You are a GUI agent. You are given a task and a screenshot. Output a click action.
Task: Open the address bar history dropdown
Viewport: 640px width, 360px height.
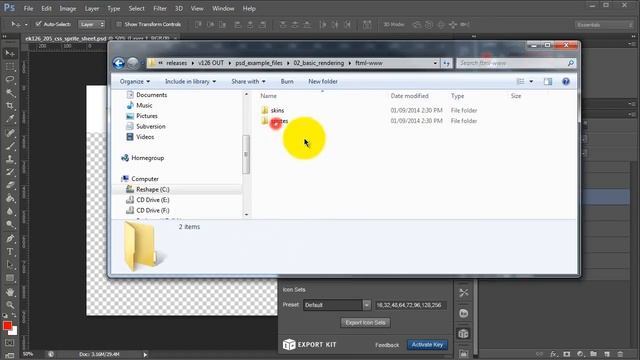click(435, 63)
